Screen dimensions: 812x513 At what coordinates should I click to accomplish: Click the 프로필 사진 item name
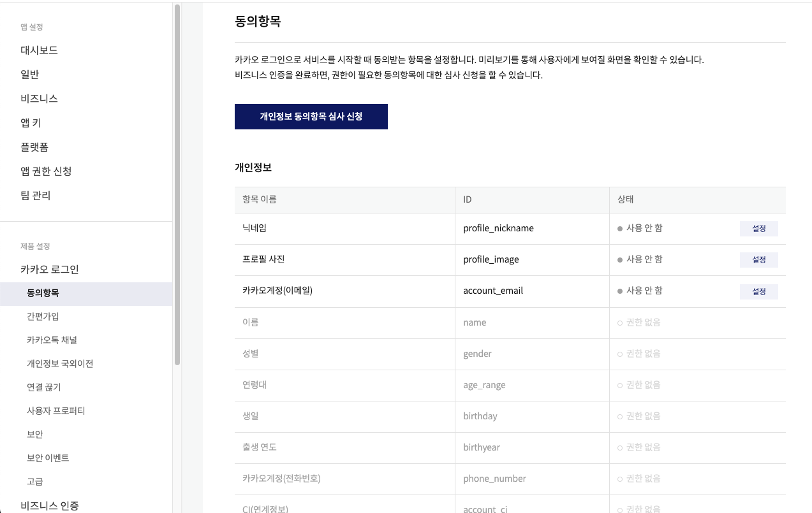pyautogui.click(x=263, y=259)
